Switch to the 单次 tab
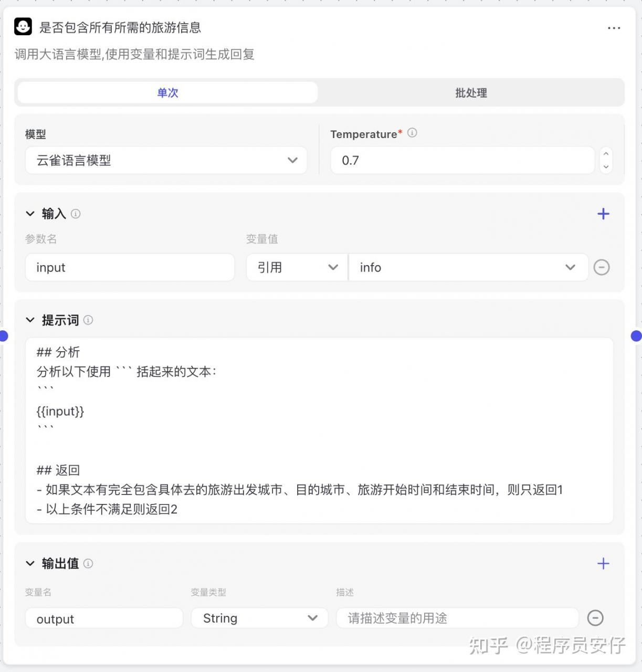 [x=167, y=93]
